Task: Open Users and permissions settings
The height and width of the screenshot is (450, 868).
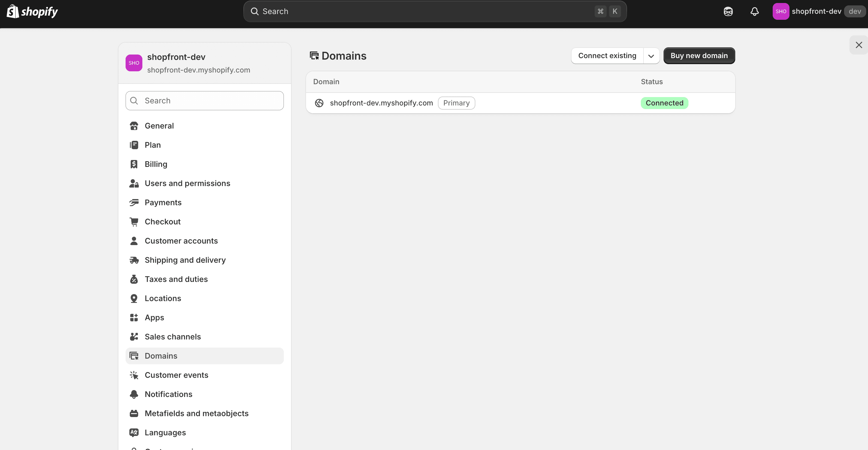Action: [x=204, y=184]
